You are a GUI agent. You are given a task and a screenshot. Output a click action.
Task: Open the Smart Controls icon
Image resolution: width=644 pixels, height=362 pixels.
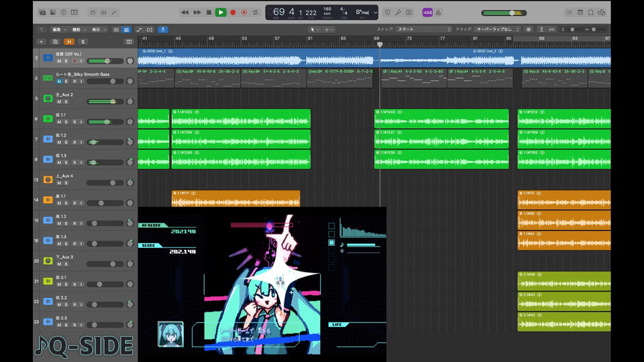coord(93,12)
